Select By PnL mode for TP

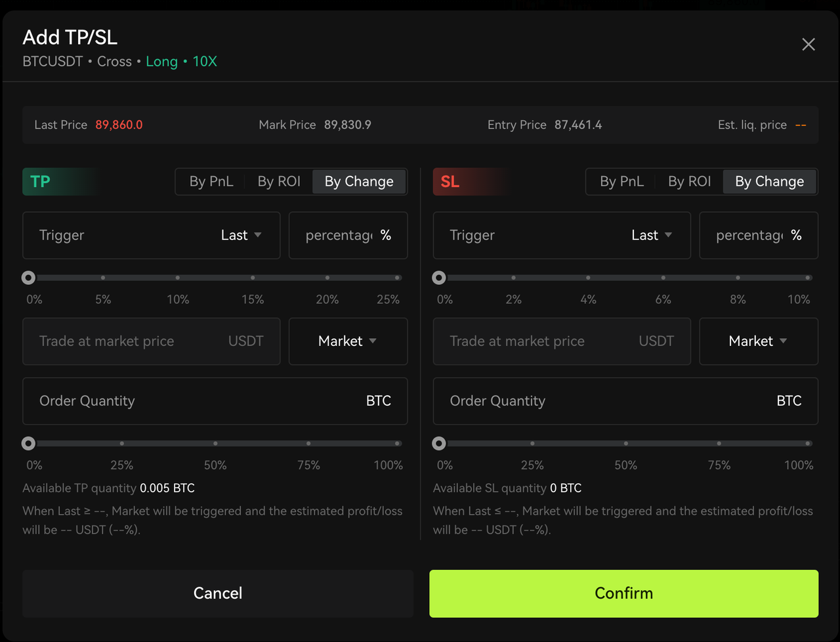[x=211, y=182]
